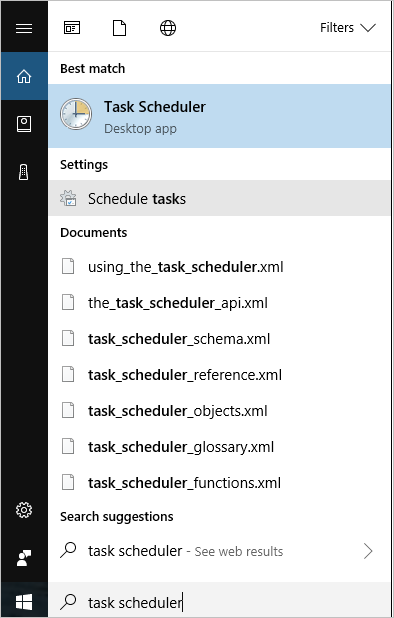The width and height of the screenshot is (394, 618).
Task: Filter results by Web globe icon
Action: (x=168, y=28)
